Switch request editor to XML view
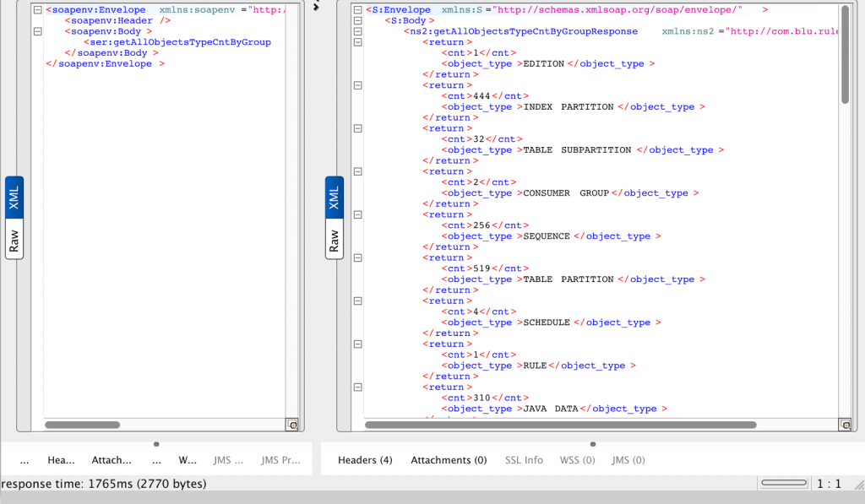This screenshot has width=865, height=504. (x=14, y=198)
